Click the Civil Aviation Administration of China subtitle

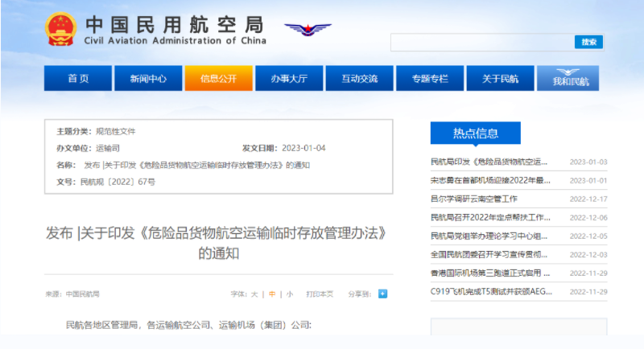pyautogui.click(x=175, y=40)
